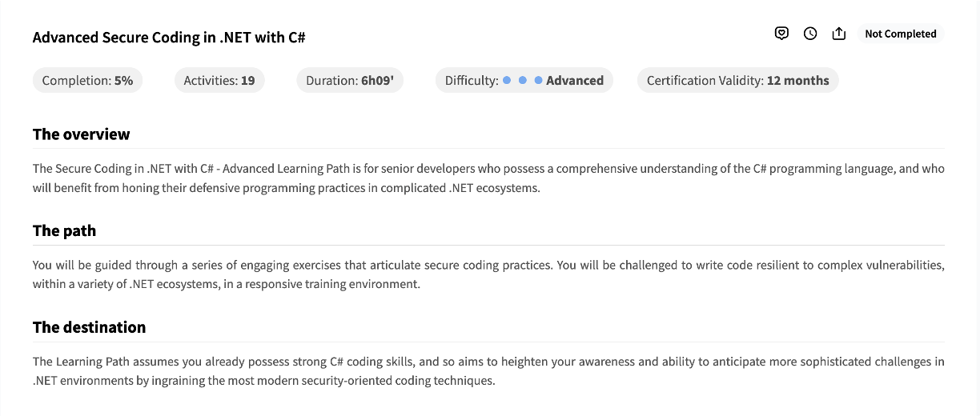Click The destination section heading
Viewport: 980px width, 416px height.
[89, 327]
